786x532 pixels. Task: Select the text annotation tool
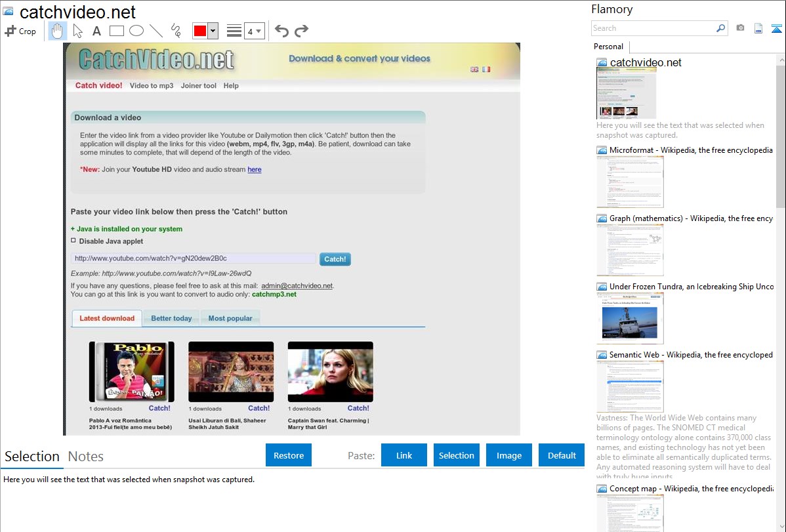click(96, 31)
